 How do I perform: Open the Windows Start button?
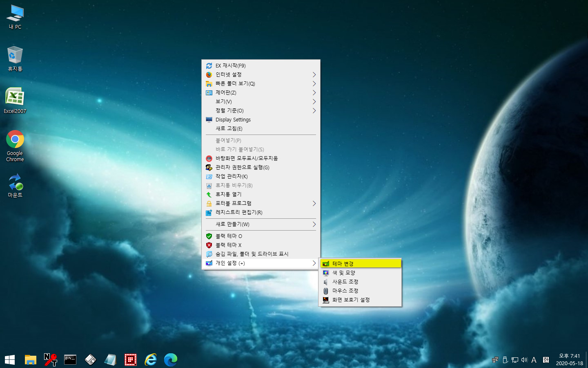pos(10,359)
